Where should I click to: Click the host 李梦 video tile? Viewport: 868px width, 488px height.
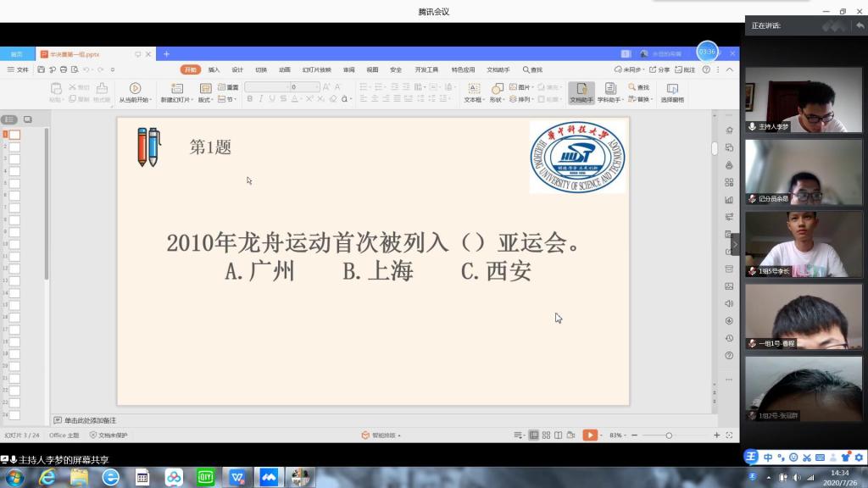[x=804, y=100]
